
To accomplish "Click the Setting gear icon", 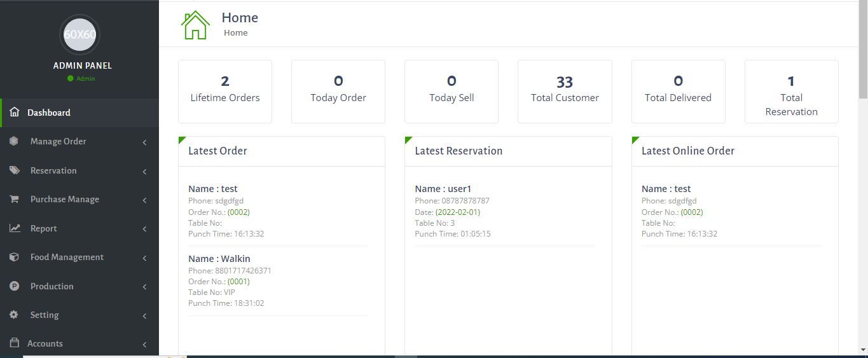I will (x=14, y=315).
